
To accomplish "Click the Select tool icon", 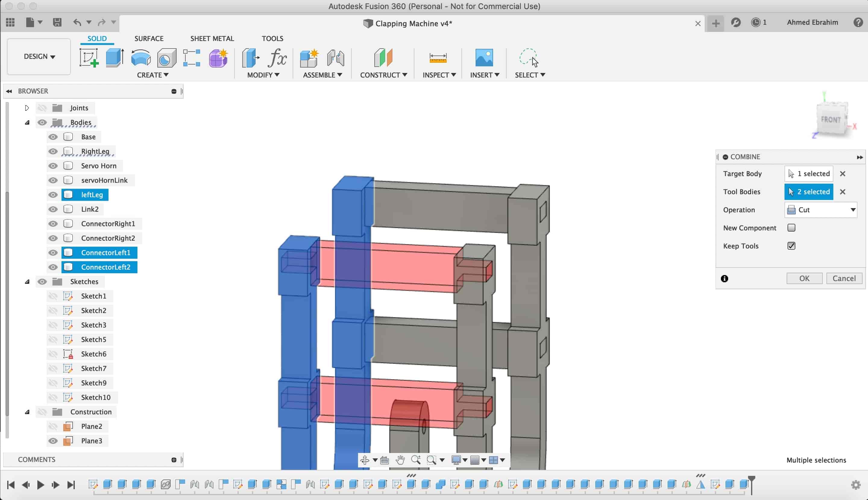I will pos(529,58).
